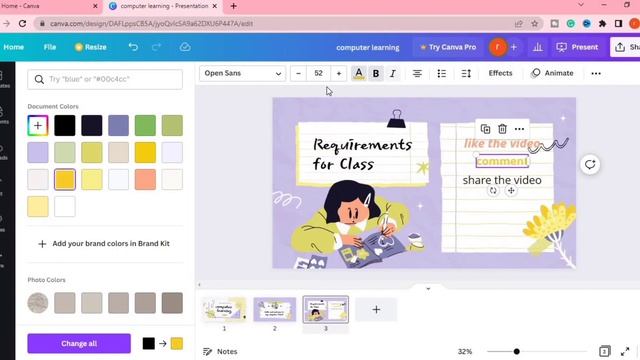Toggle bold formatting
640x360 pixels.
pyautogui.click(x=376, y=73)
